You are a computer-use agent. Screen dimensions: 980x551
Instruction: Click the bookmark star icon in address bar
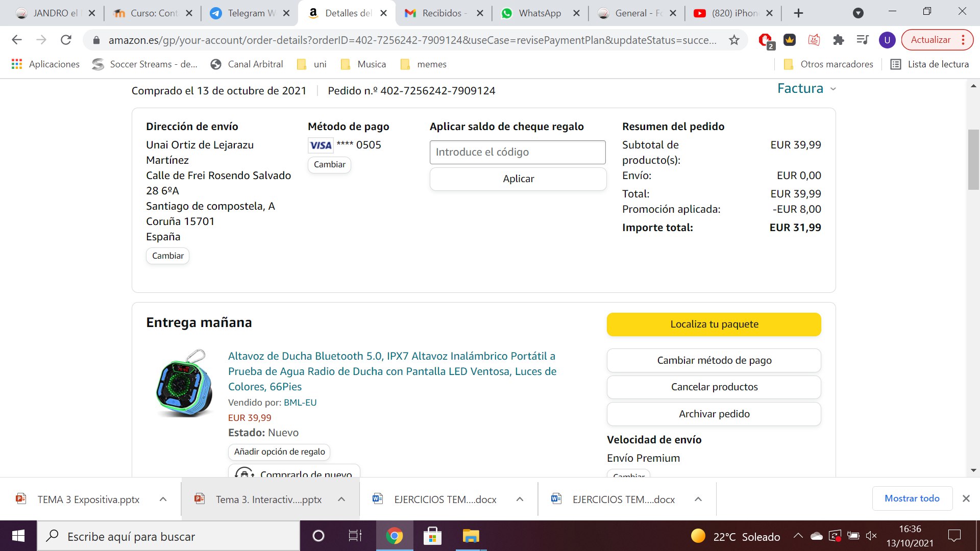[734, 40]
